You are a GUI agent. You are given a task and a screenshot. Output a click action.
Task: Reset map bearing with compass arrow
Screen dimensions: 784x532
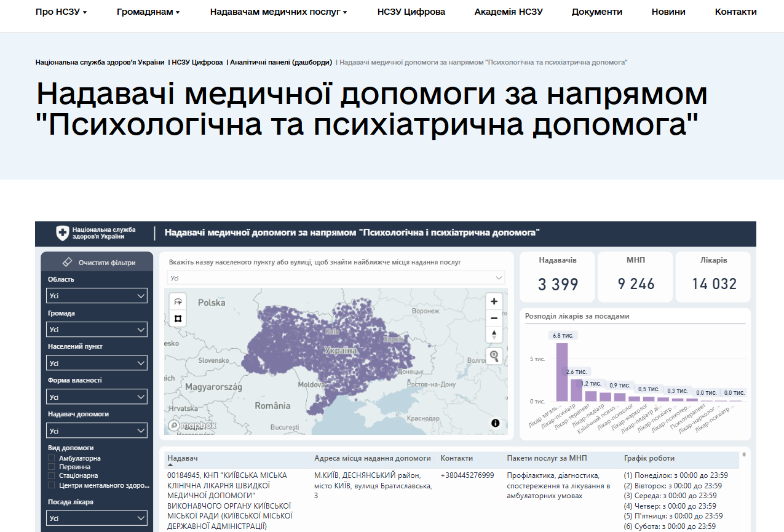(x=494, y=335)
